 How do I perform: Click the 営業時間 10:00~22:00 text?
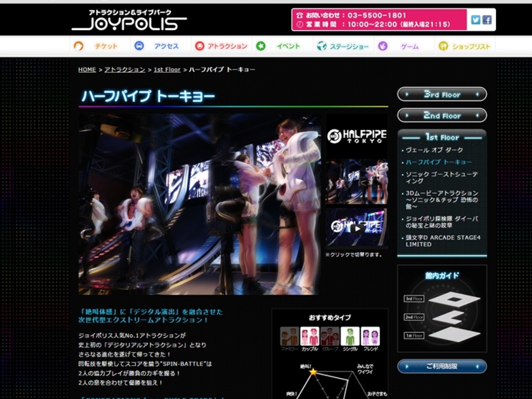[x=373, y=24]
